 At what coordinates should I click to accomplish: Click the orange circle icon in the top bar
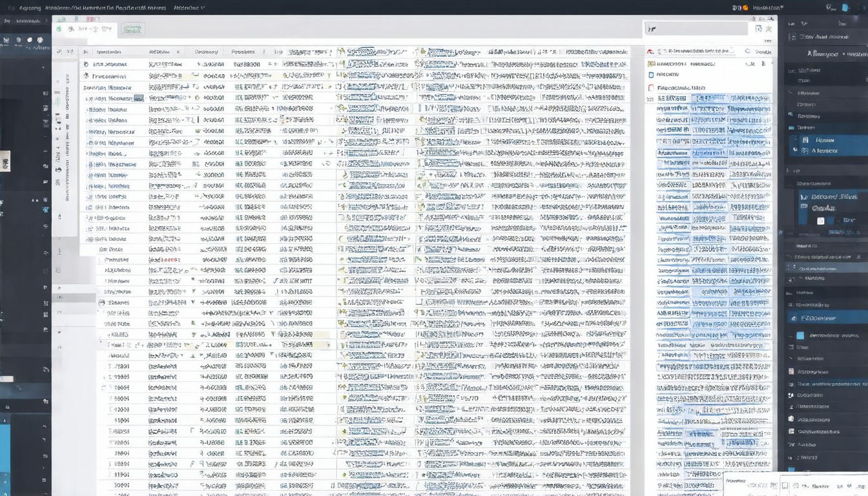tap(745, 8)
